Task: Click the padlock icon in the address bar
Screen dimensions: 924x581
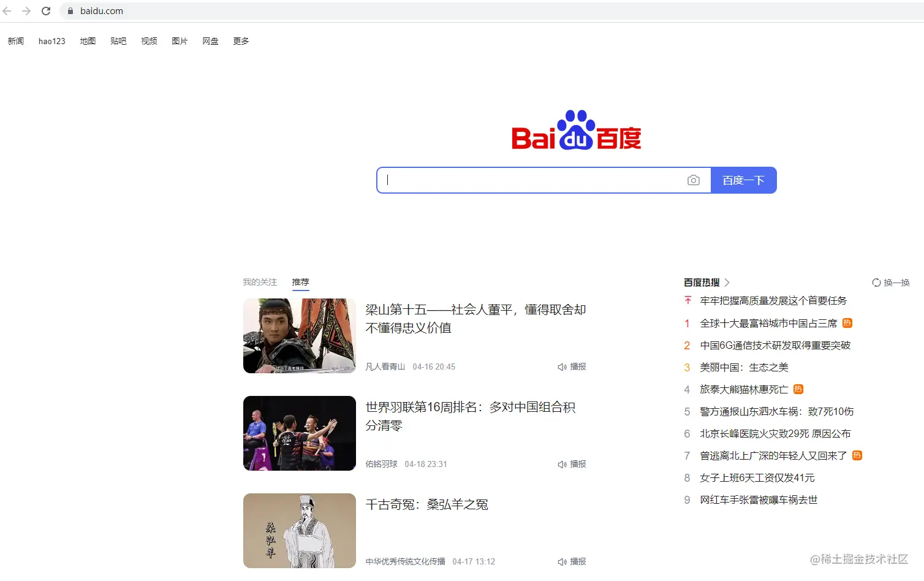Action: pyautogui.click(x=70, y=11)
